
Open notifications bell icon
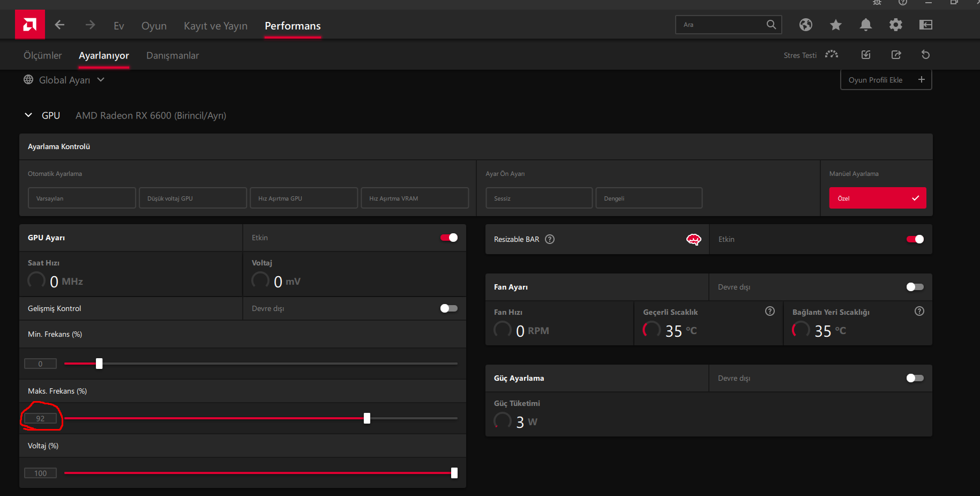[865, 25]
